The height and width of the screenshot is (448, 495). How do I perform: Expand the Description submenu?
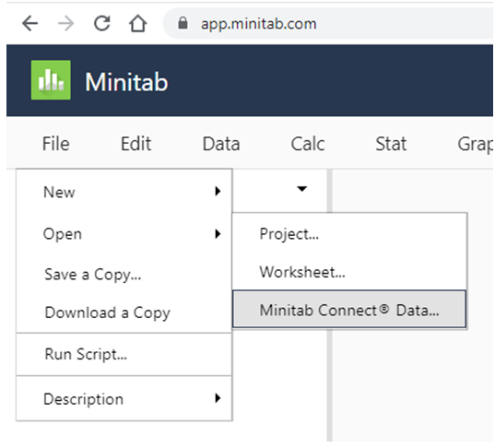[x=124, y=399]
